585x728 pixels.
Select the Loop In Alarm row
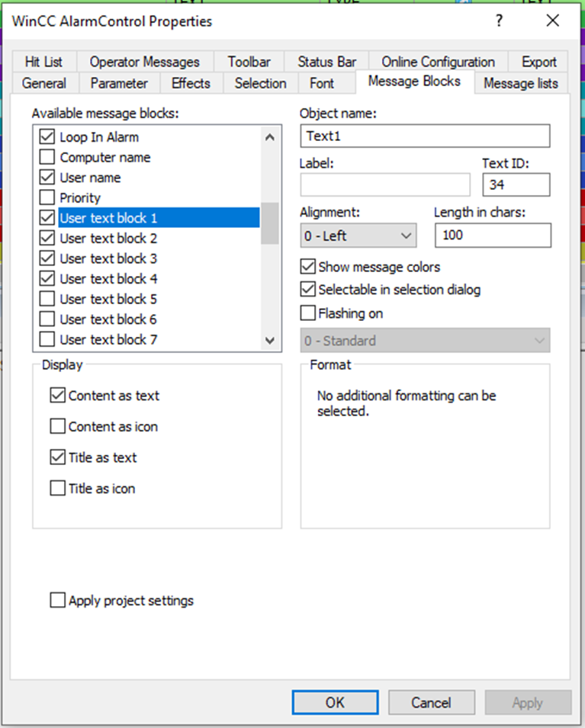(x=99, y=137)
